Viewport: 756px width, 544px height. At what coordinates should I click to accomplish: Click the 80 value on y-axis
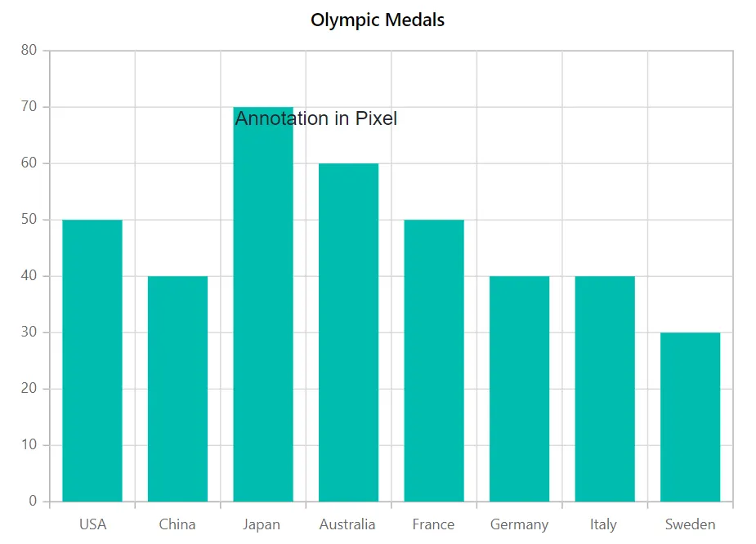pos(29,50)
